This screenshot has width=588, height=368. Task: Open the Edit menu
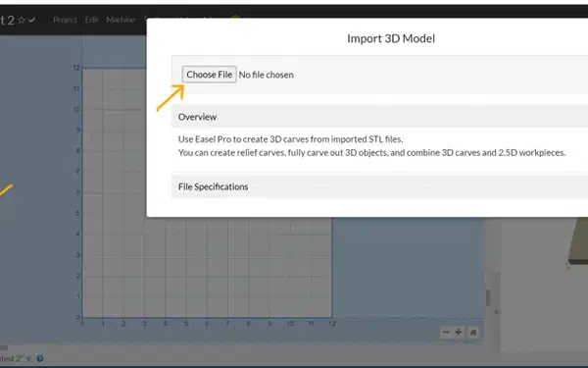point(91,20)
